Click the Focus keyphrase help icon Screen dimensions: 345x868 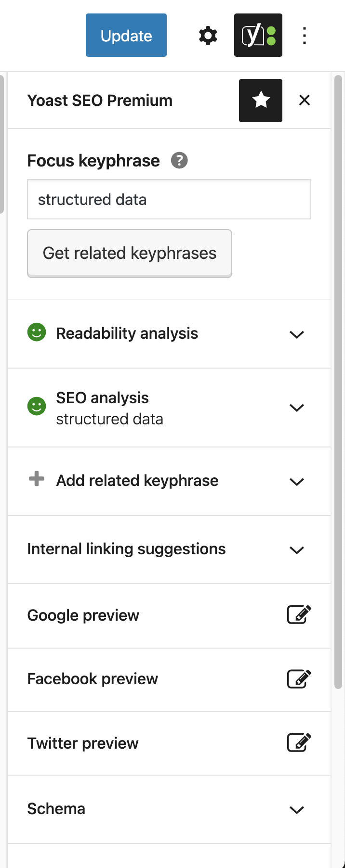tap(179, 161)
